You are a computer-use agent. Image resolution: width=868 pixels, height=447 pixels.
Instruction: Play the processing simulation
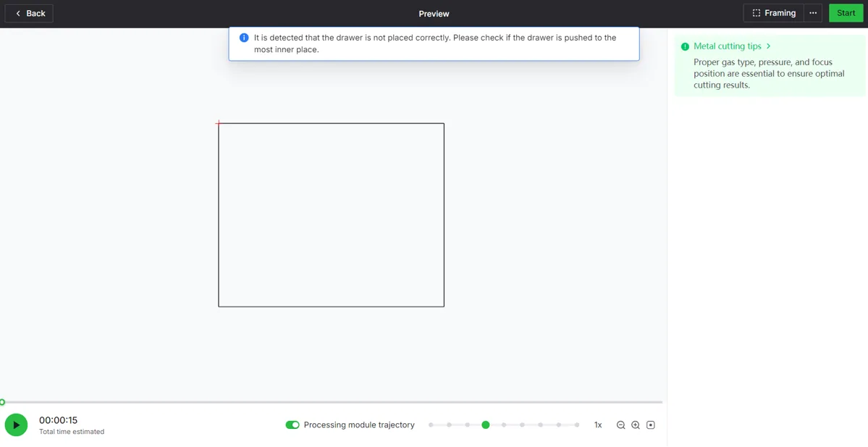(x=16, y=425)
